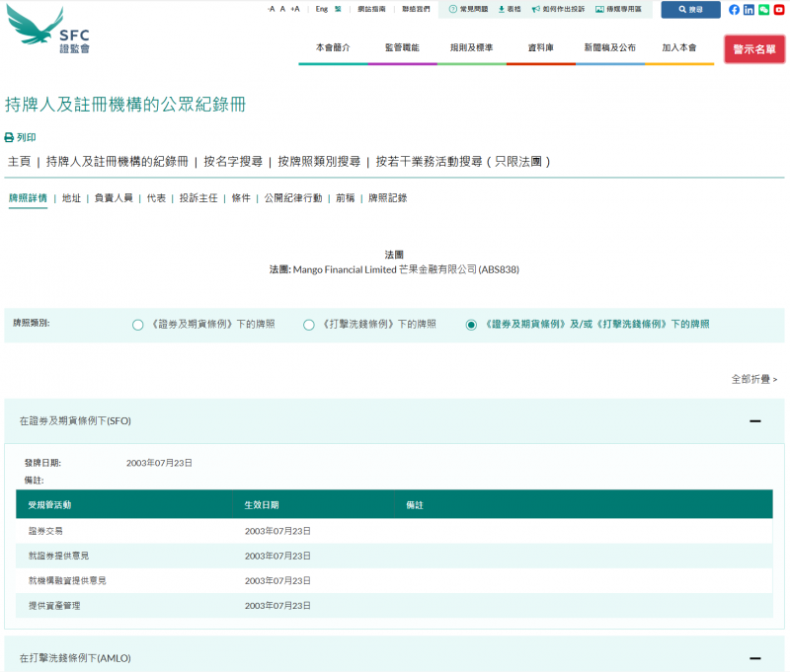Click the red 警示名單 button
Image resolution: width=790 pixels, height=672 pixels.
[754, 49]
